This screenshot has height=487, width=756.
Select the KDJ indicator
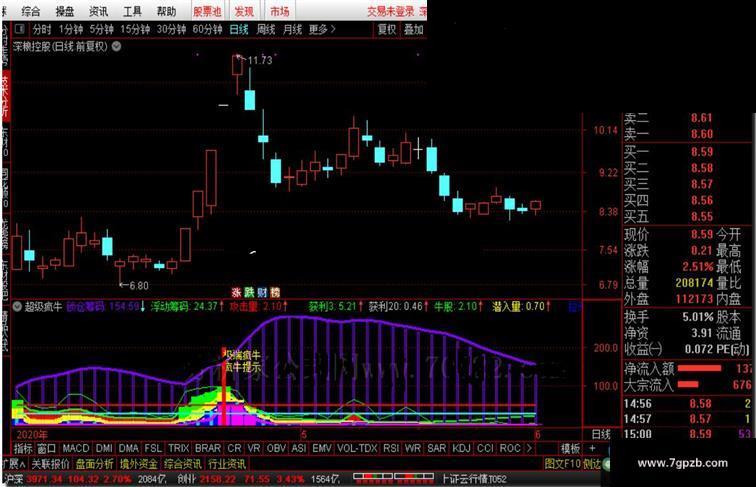(x=461, y=448)
